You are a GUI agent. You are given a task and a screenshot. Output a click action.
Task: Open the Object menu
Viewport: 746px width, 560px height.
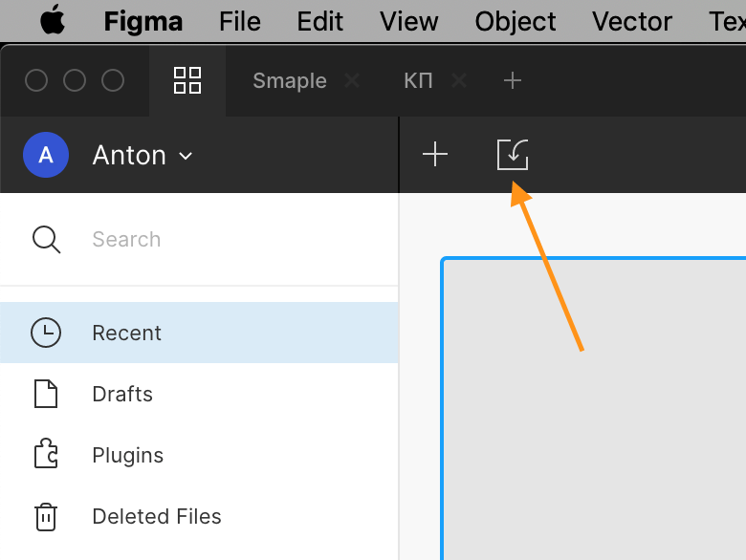click(516, 21)
